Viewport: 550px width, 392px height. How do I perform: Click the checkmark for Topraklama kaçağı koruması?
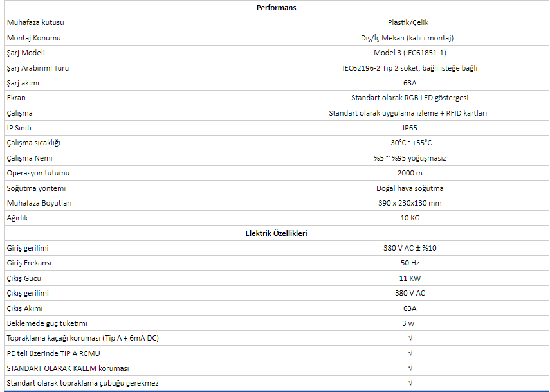tap(410, 338)
